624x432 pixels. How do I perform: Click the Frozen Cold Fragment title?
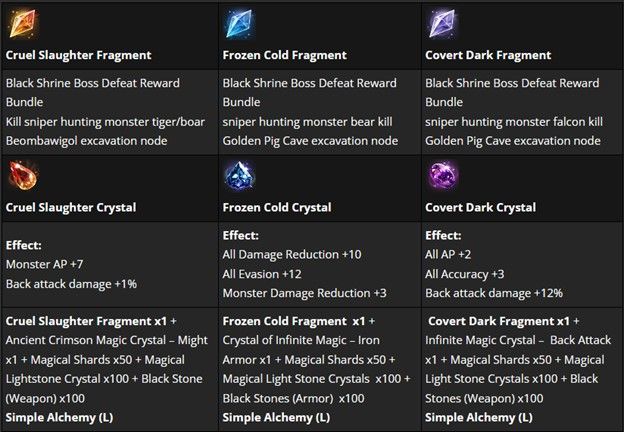pyautogui.click(x=285, y=55)
